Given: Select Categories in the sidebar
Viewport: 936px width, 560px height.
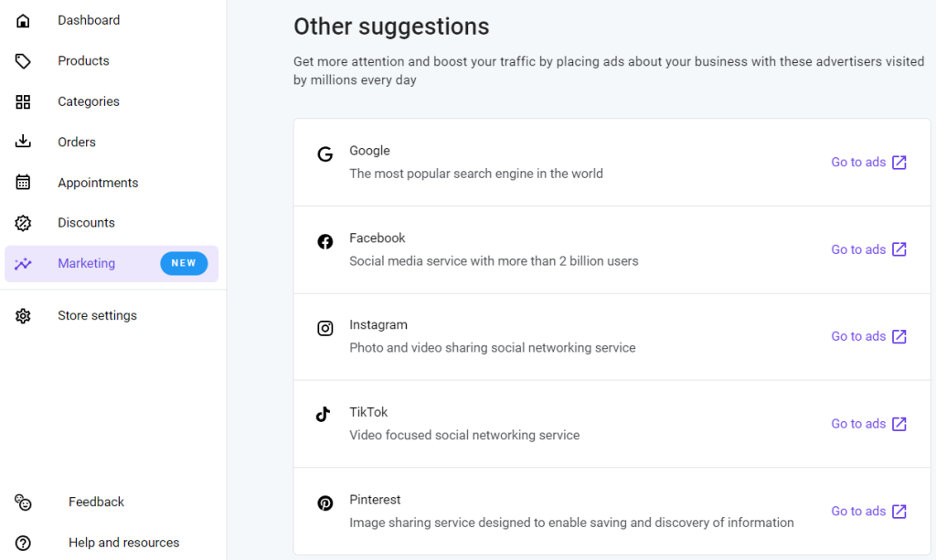Looking at the screenshot, I should coord(88,101).
